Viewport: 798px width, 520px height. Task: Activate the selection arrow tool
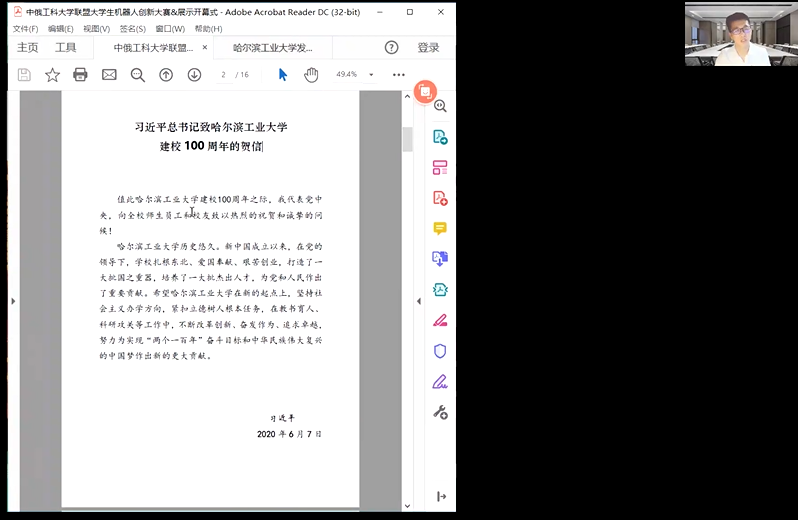click(x=283, y=75)
